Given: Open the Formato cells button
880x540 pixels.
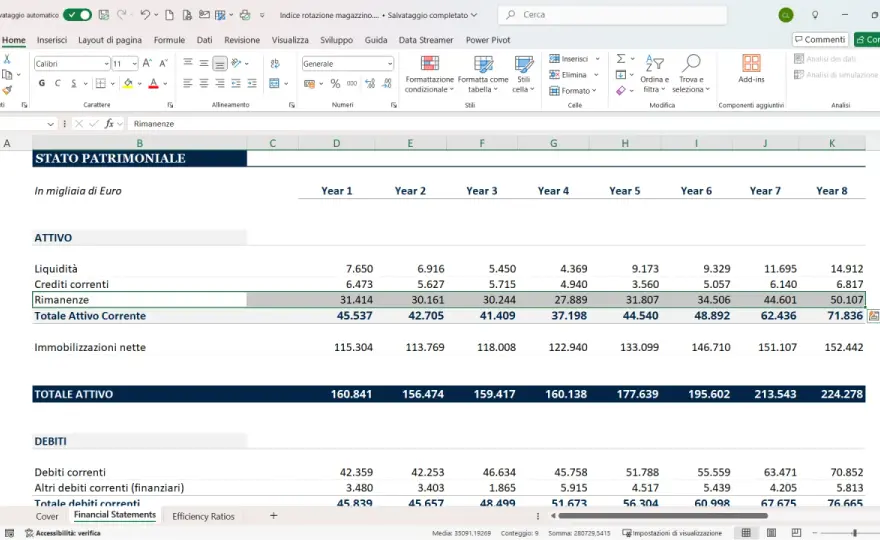Looking at the screenshot, I should tap(572, 90).
